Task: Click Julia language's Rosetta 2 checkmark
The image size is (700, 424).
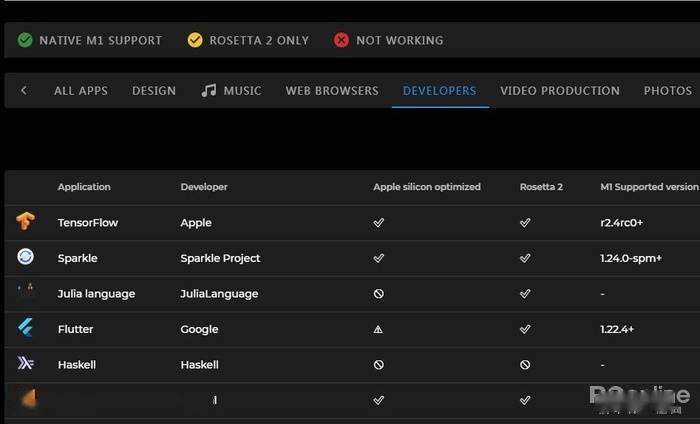Action: click(x=525, y=294)
